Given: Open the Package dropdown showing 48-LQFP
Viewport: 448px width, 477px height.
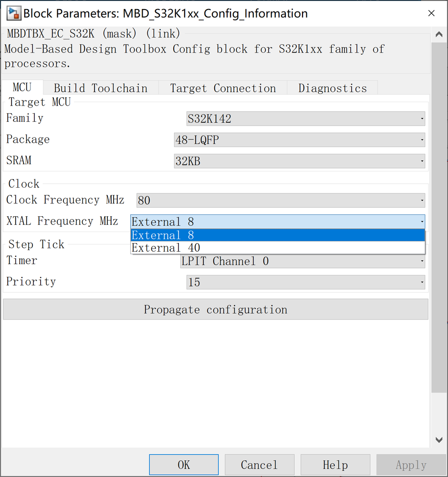Looking at the screenshot, I should (x=299, y=139).
